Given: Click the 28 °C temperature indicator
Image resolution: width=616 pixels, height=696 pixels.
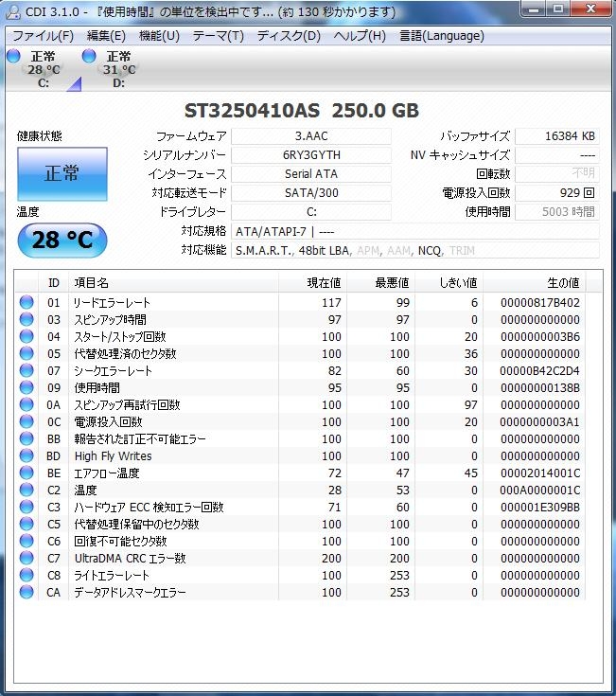Looking at the screenshot, I should pyautogui.click(x=62, y=241).
